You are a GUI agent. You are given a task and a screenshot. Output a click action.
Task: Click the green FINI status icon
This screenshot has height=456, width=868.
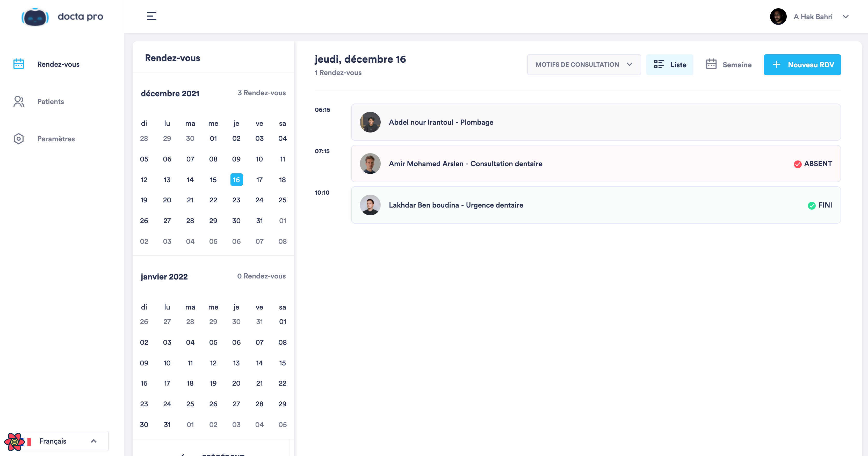tap(811, 205)
